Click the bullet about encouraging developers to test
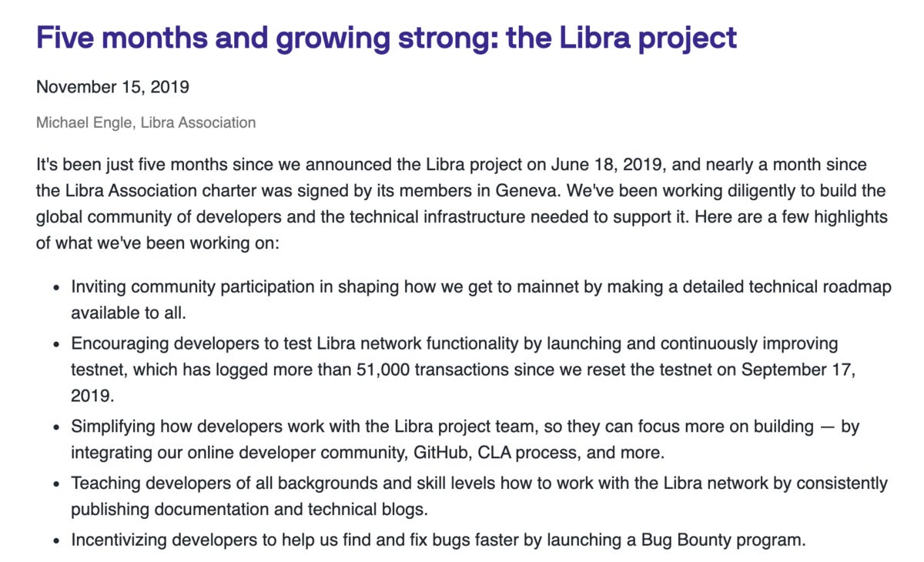This screenshot has height=562, width=924. [x=464, y=370]
